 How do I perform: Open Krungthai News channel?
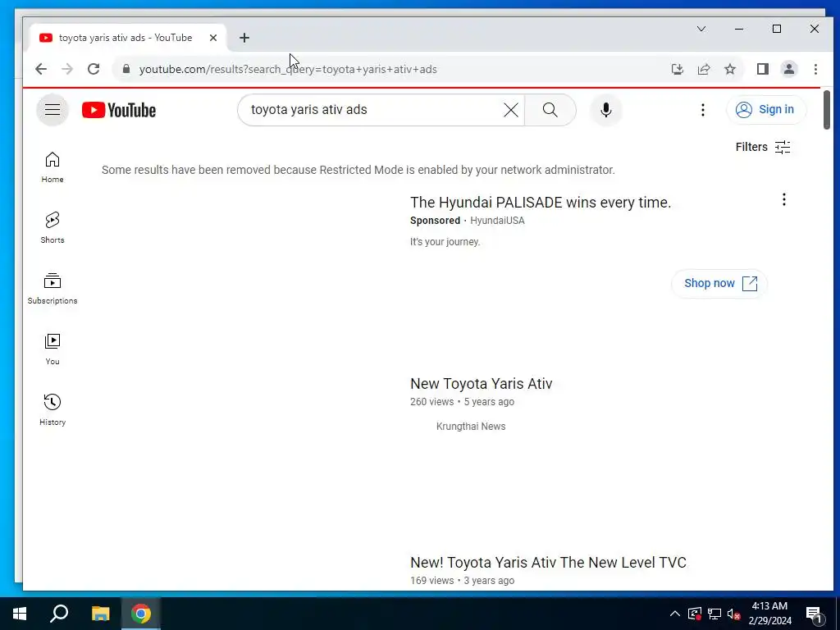471,427
